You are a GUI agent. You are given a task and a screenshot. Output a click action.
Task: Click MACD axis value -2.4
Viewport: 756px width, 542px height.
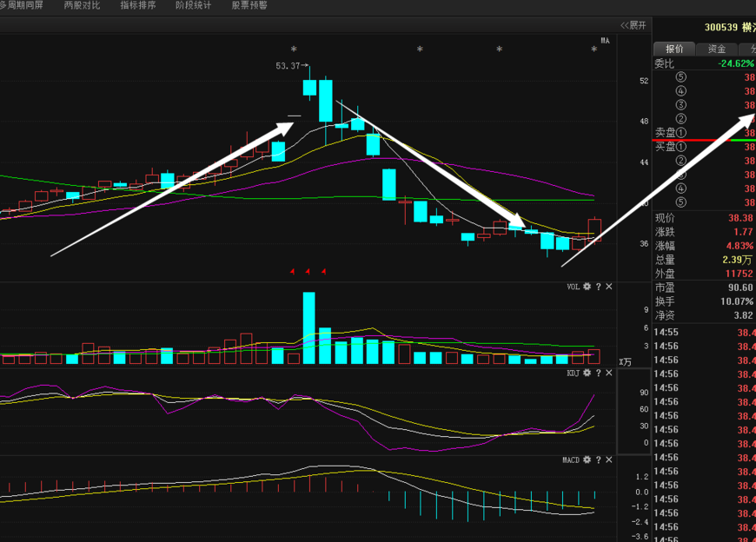pyautogui.click(x=641, y=522)
